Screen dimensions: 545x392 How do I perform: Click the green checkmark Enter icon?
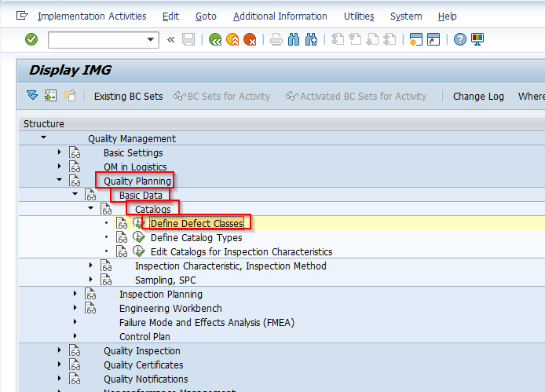pos(31,39)
